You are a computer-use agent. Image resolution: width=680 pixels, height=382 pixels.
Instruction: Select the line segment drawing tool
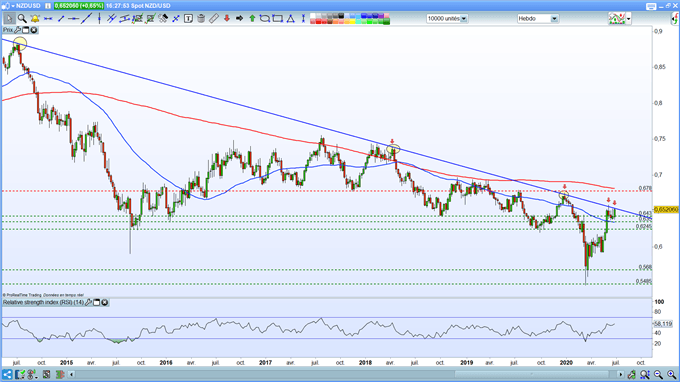(61, 19)
